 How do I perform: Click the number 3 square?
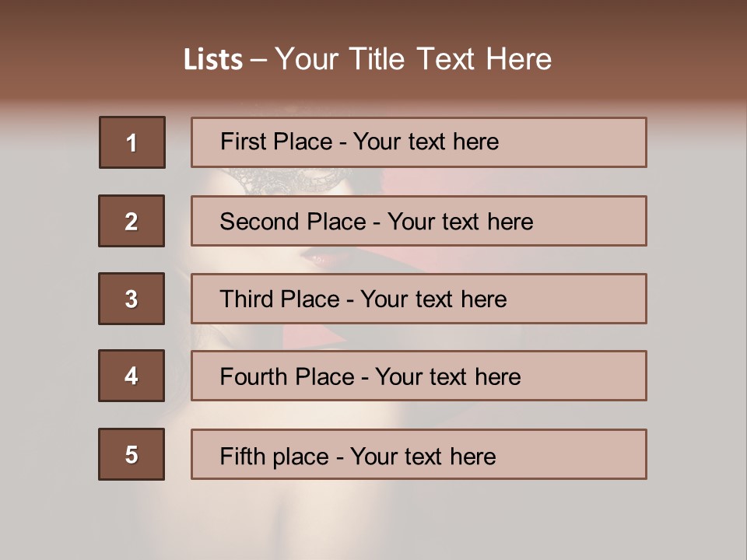click(132, 299)
